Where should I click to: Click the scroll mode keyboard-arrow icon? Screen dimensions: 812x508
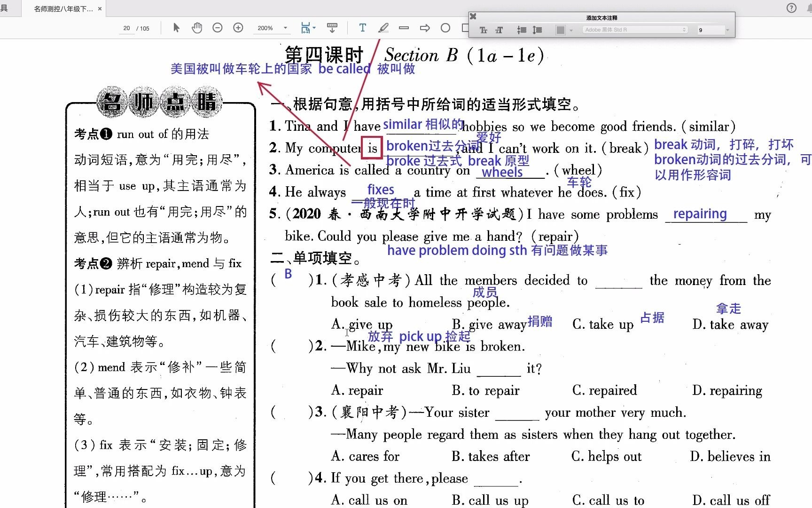point(332,28)
